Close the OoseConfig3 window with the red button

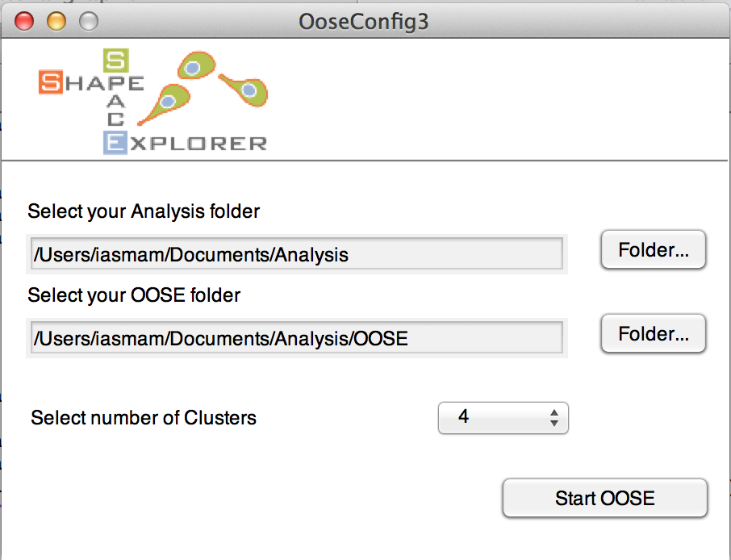[24, 21]
